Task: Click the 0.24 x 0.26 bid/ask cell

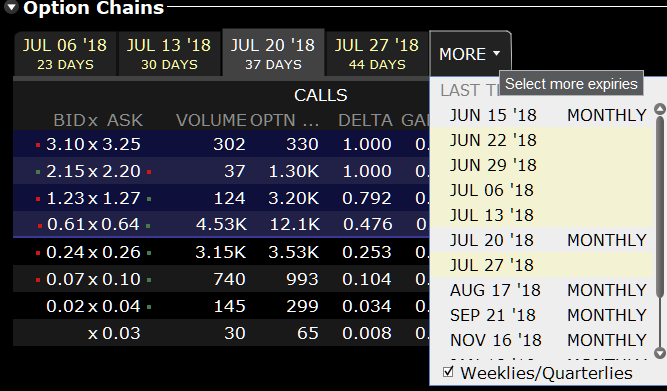Action: point(93,252)
